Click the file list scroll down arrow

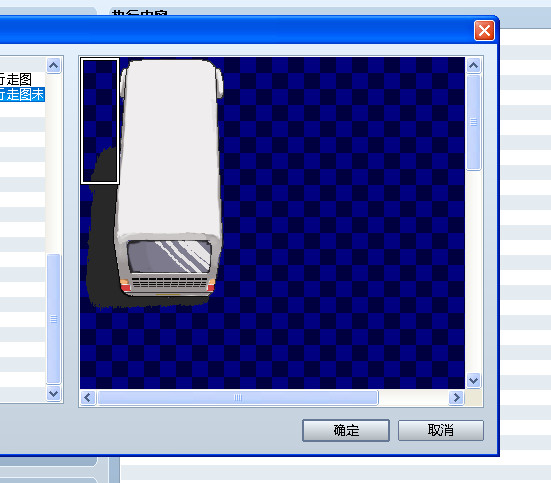coord(53,393)
